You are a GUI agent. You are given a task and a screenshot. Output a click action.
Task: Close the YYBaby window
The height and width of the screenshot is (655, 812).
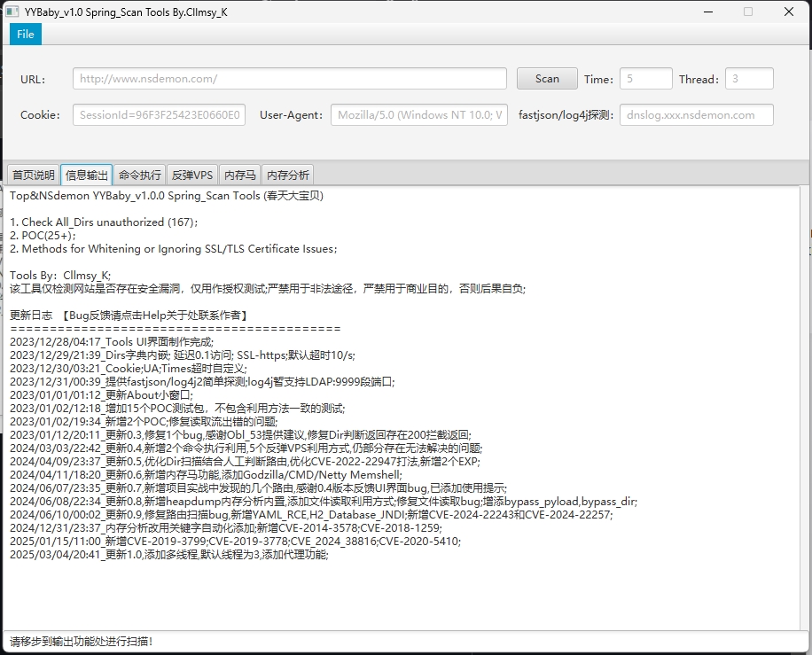tap(789, 12)
